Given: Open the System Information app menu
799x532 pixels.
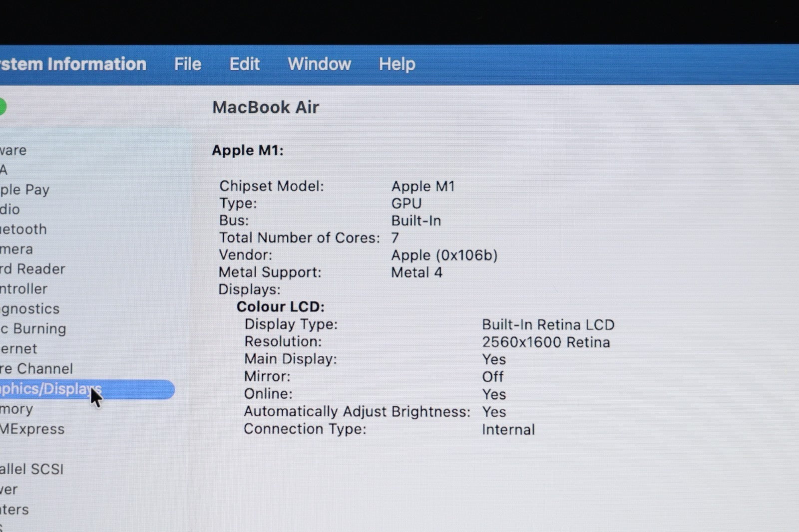Looking at the screenshot, I should coord(73,64).
